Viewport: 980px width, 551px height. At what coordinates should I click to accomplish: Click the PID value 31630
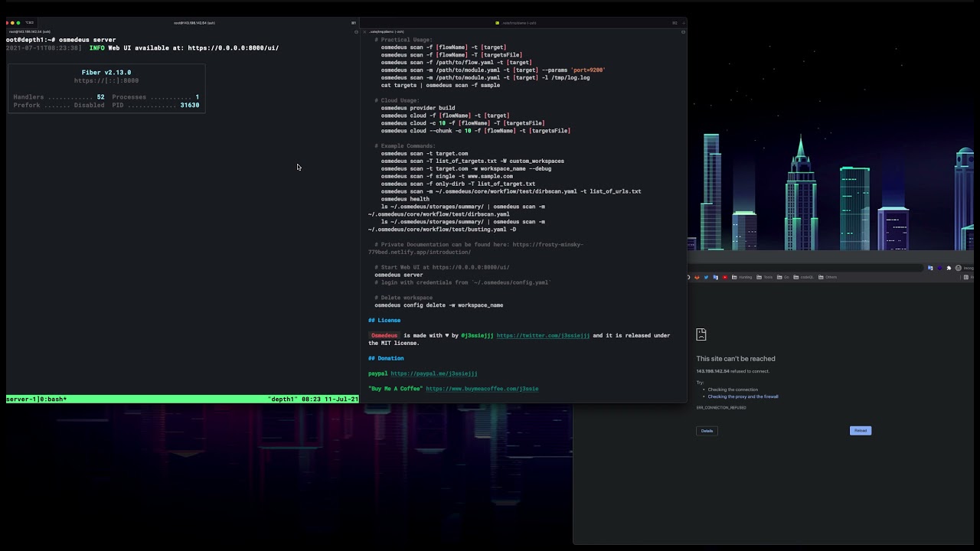pos(190,105)
